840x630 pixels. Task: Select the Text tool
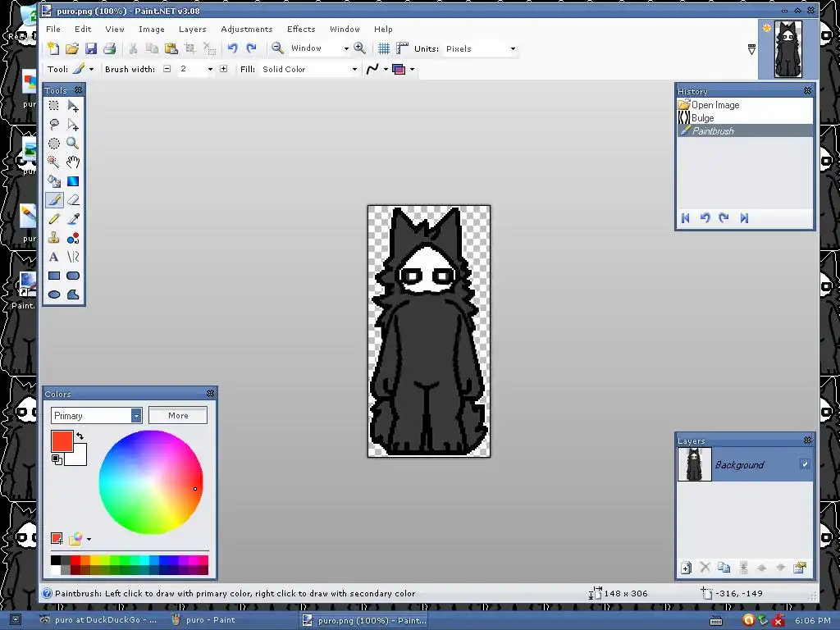point(54,257)
